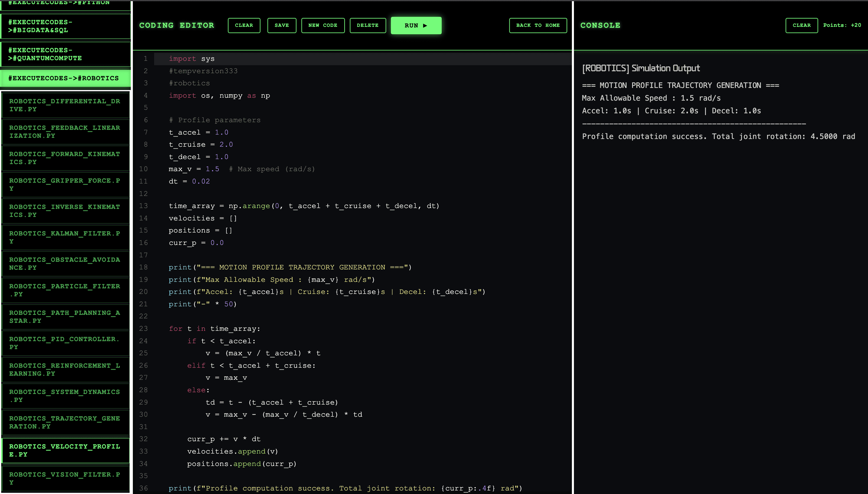The height and width of the screenshot is (494, 868).
Task: Open ROBOTICS_PATH_PLANNING_ASTAR.PY file
Action: (x=66, y=317)
